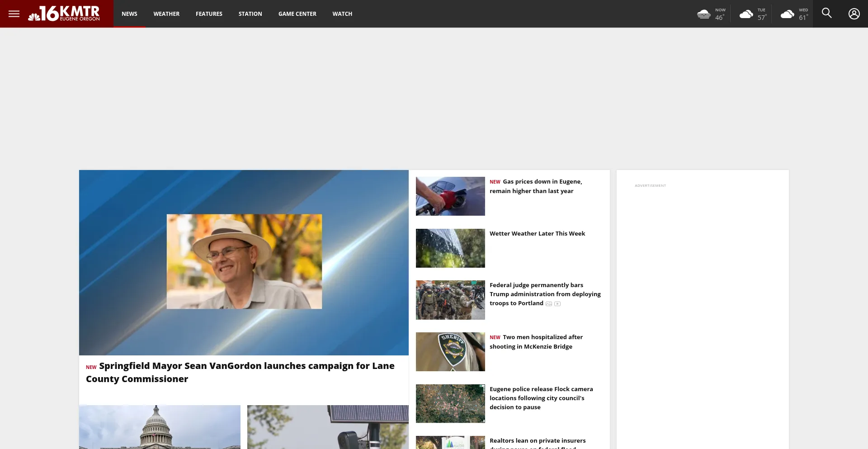Open the News menu item
This screenshot has width=868, height=449.
(129, 14)
